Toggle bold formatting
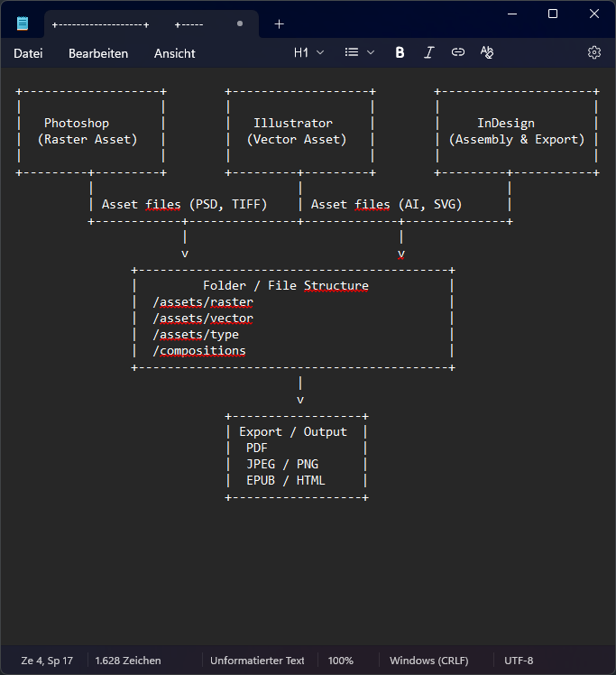The width and height of the screenshot is (616, 675). click(x=400, y=52)
